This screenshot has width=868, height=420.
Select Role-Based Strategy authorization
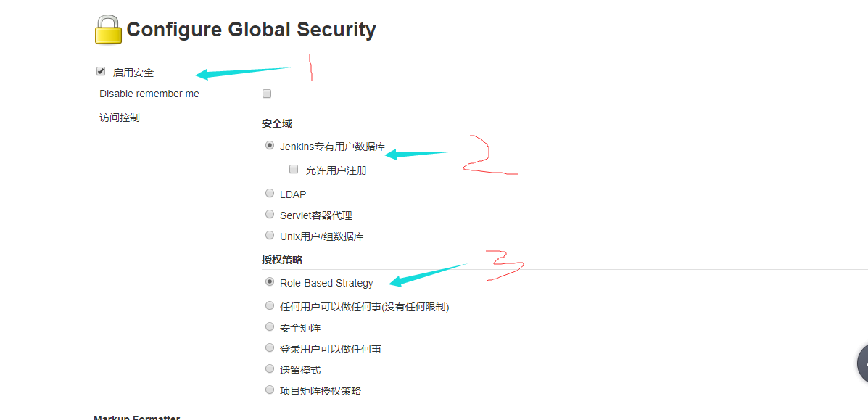pyautogui.click(x=270, y=282)
